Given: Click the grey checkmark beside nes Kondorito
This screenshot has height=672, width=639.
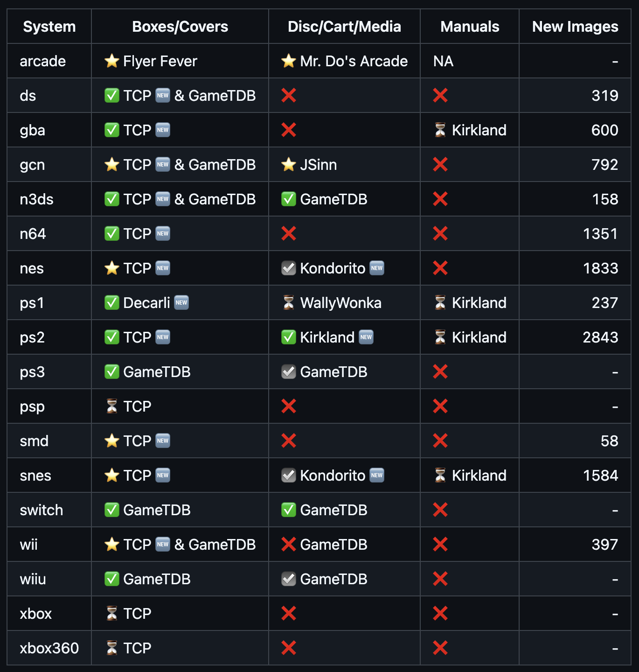Looking at the screenshot, I should coord(289,268).
